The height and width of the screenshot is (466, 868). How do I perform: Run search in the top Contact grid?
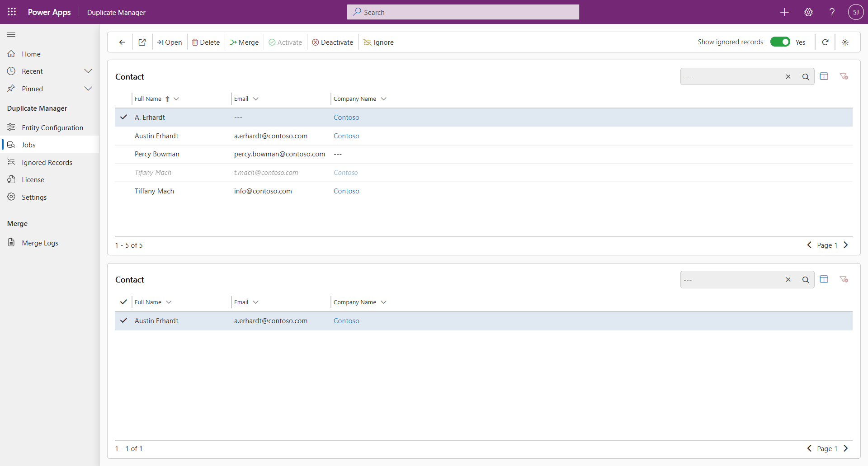(x=806, y=77)
